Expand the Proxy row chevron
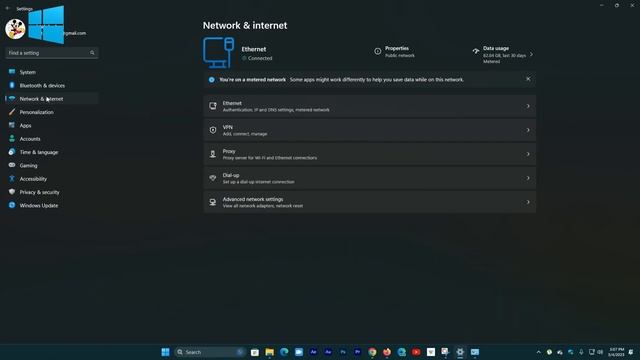The width and height of the screenshot is (640, 360). [528, 154]
